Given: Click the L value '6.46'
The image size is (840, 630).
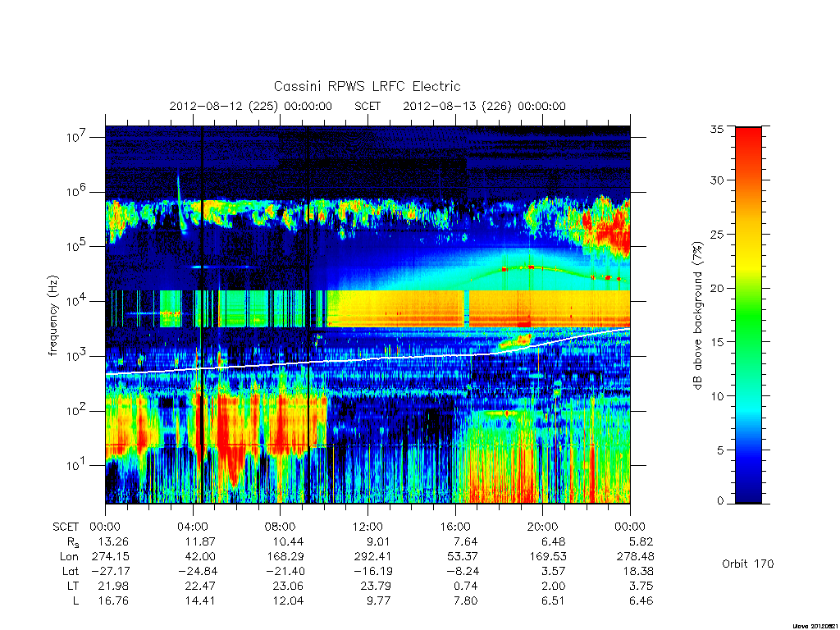Looking at the screenshot, I should (x=641, y=601).
